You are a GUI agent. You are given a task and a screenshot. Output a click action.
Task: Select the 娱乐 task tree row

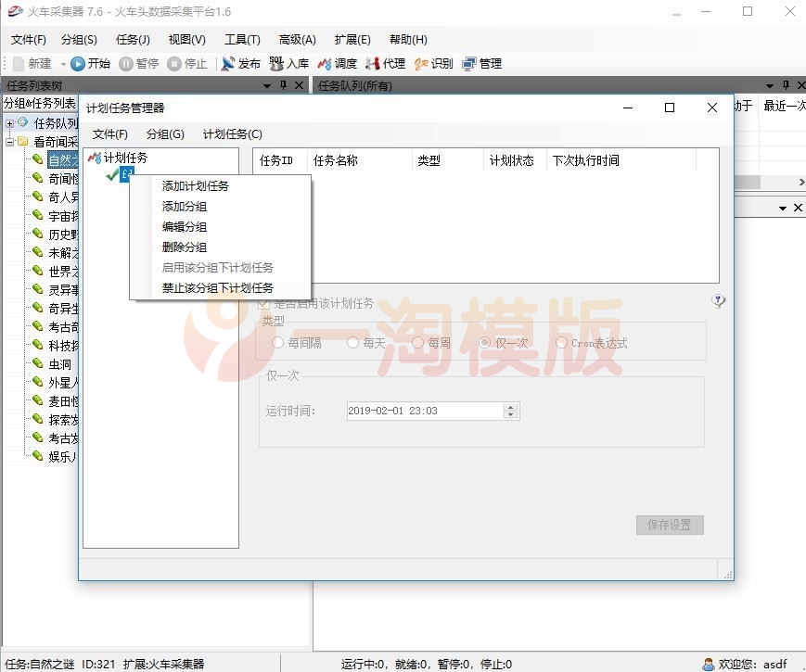(x=62, y=457)
